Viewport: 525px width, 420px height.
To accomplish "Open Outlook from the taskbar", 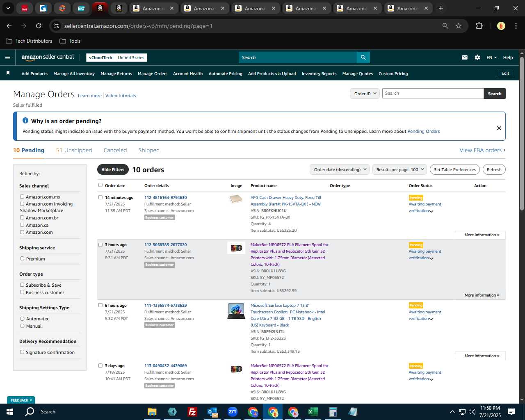I will click(212, 412).
